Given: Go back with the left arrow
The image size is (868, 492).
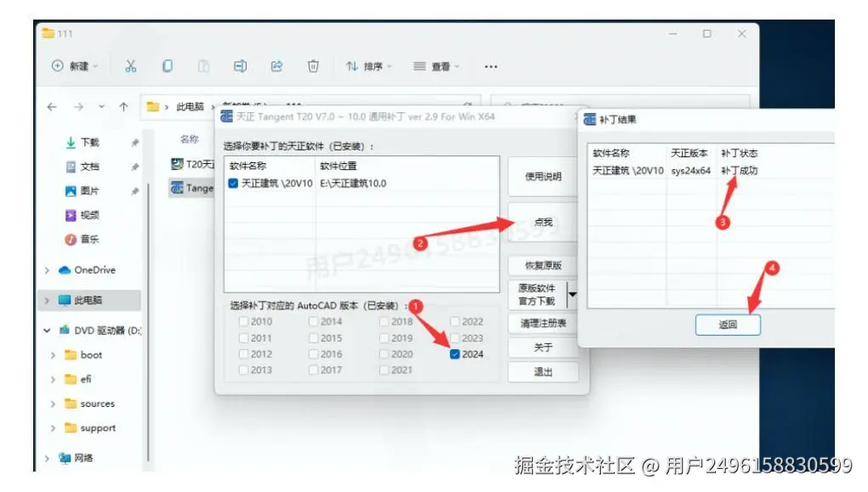Looking at the screenshot, I should (52, 107).
